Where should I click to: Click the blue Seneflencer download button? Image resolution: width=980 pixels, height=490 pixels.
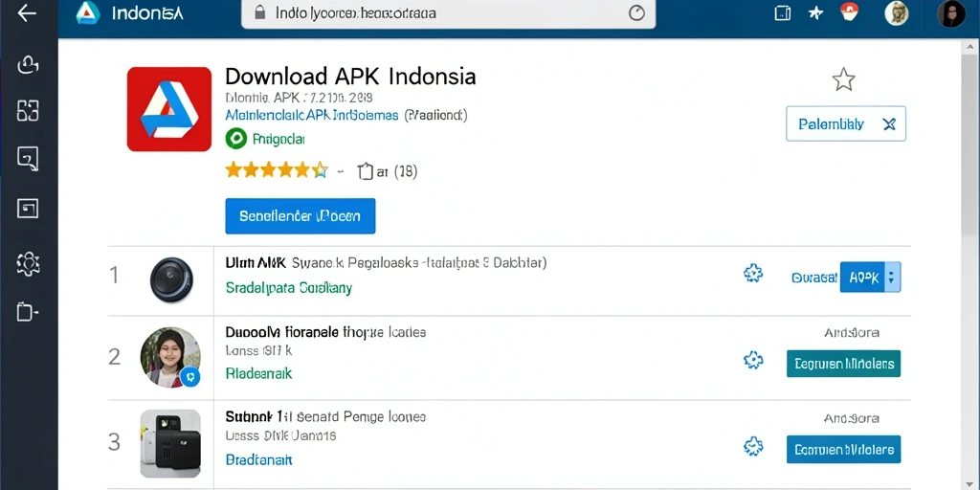click(x=300, y=216)
